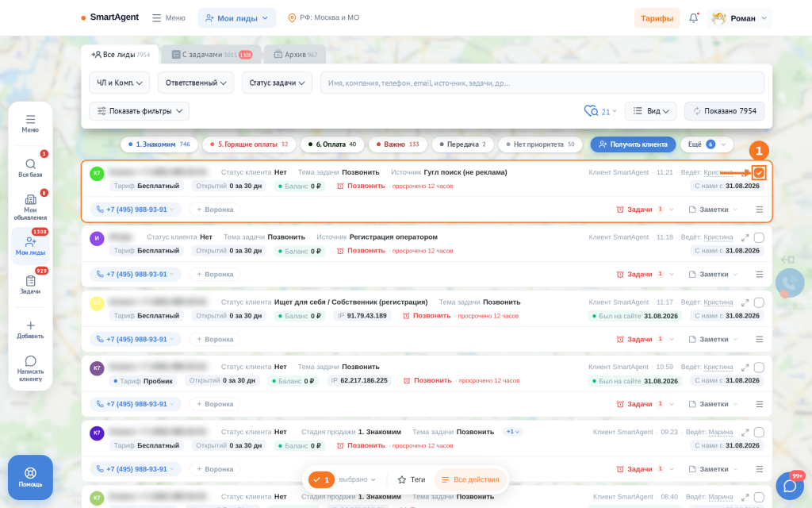Open row menu of the 11:21 lead
Image resolution: width=812 pixels, height=508 pixels.
(x=759, y=210)
